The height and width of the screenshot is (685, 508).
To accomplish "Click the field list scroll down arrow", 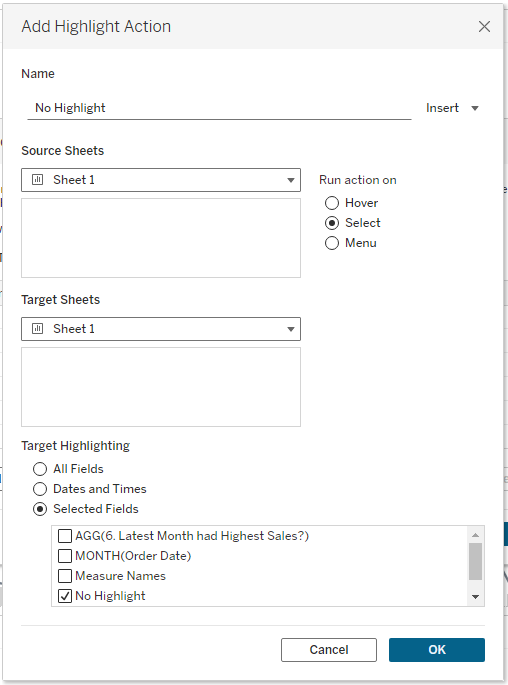I will (476, 596).
